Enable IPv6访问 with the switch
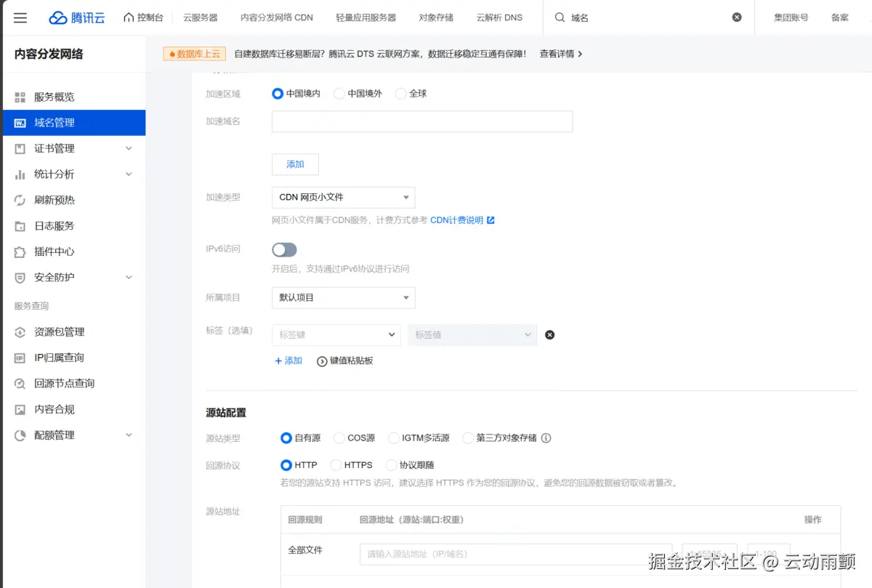Viewport: 872px width, 588px height. coord(284,249)
